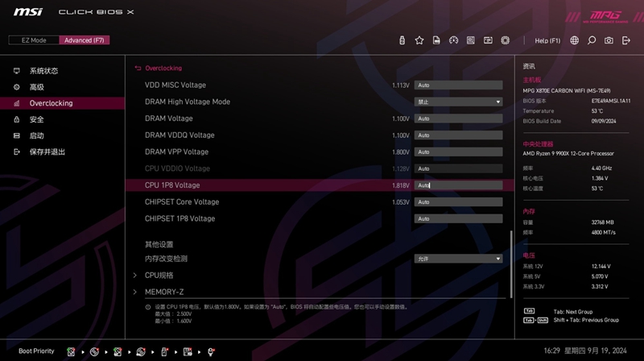The image size is (644, 361).
Task: Click the square icon after the gauge
Action: [471, 40]
